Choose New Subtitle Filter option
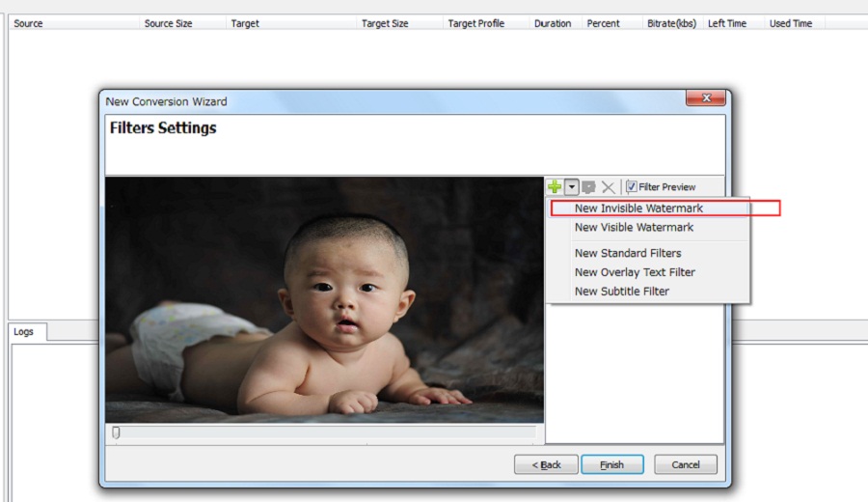 pos(649,292)
